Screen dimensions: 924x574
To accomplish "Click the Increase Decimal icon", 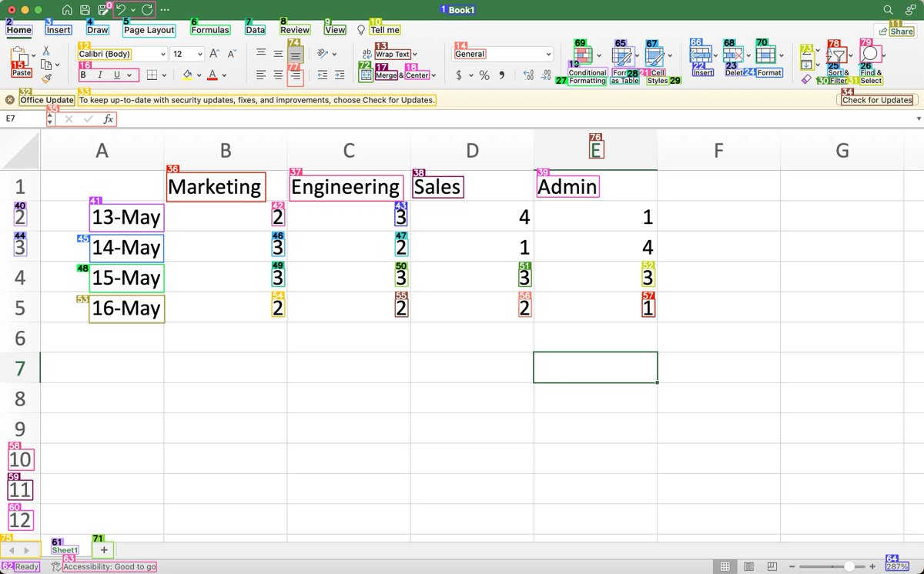I will pyautogui.click(x=528, y=75).
